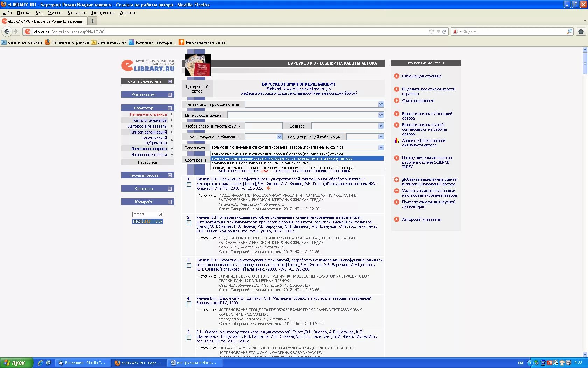
Task: Open the Файл menu
Action: click(7, 13)
